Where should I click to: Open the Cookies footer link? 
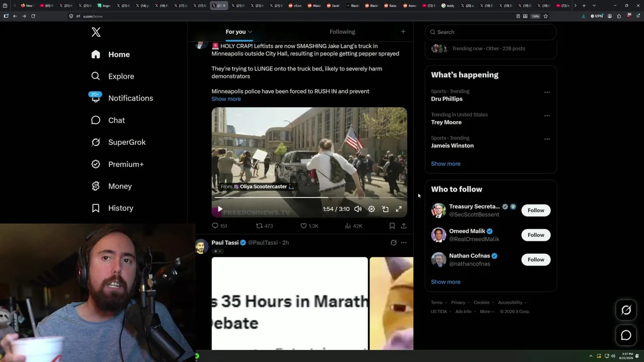[481, 303]
